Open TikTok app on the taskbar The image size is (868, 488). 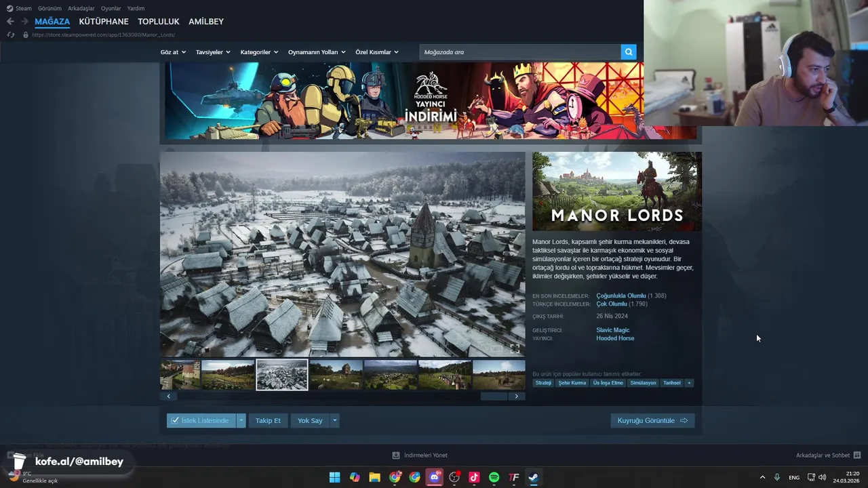[474, 477]
